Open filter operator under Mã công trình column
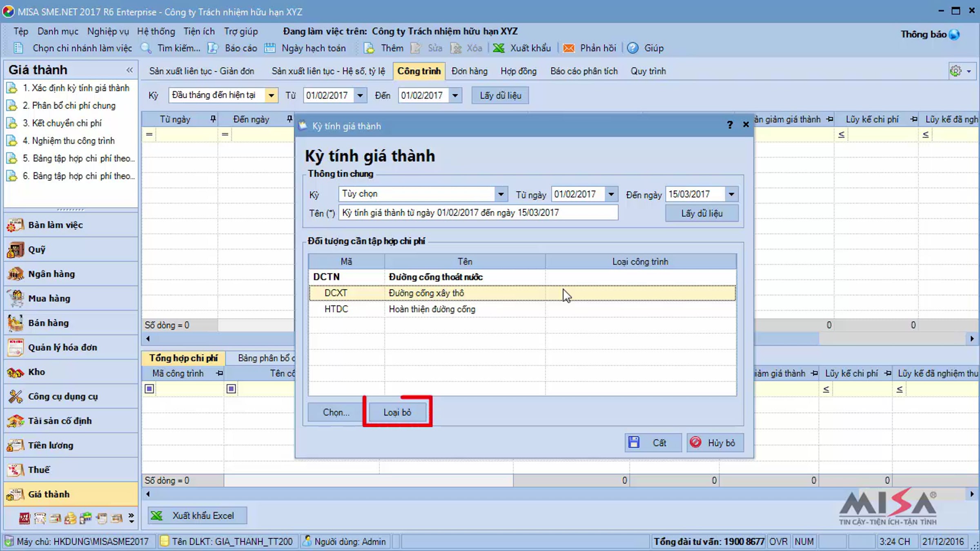This screenshot has height=551, width=980. tap(149, 389)
